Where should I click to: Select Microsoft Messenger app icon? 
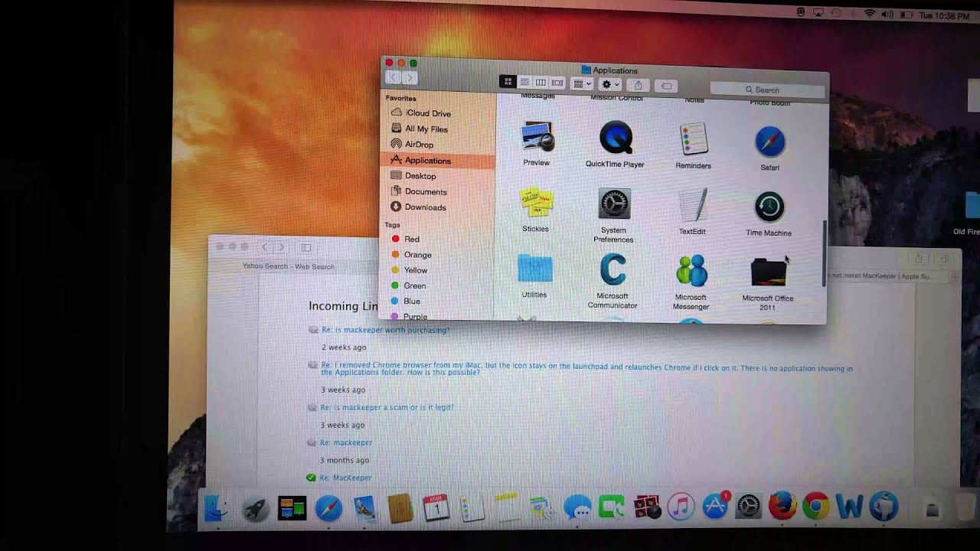point(691,272)
